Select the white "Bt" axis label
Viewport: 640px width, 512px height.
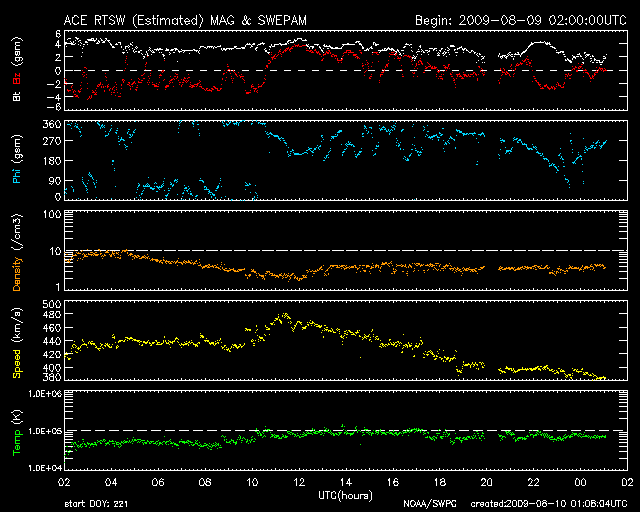[17, 96]
